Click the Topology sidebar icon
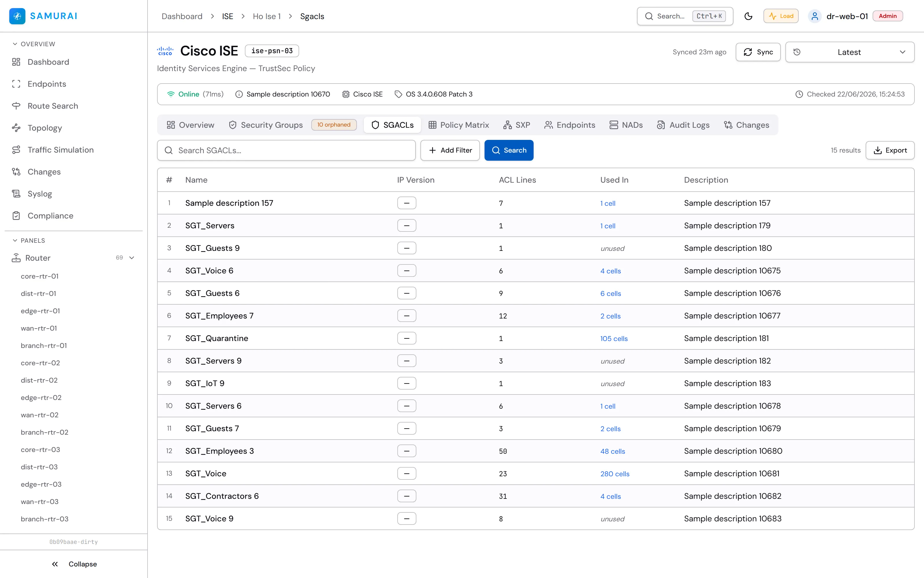924x578 pixels. point(16,128)
